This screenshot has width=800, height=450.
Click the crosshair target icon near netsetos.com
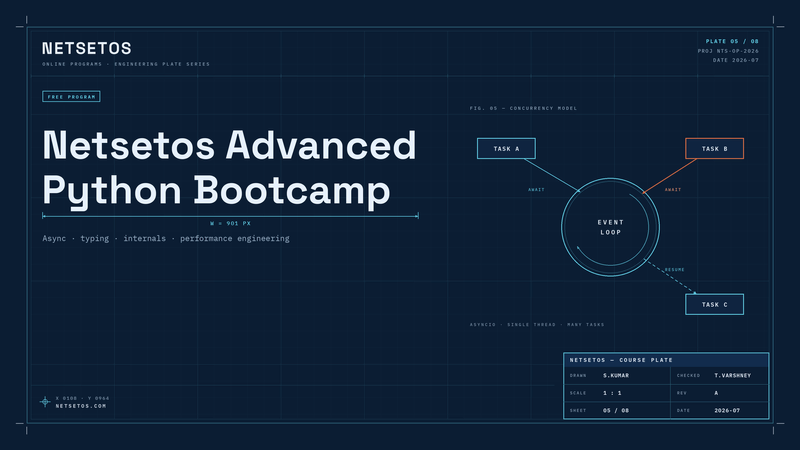45,402
